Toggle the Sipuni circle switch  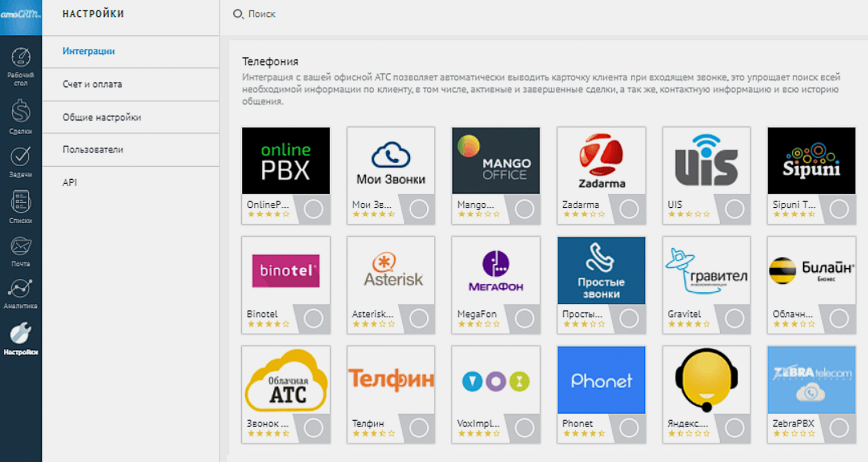point(839,209)
